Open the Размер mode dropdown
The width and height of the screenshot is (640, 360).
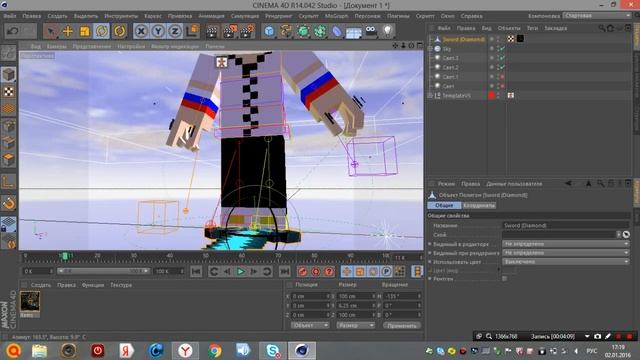pos(356,325)
